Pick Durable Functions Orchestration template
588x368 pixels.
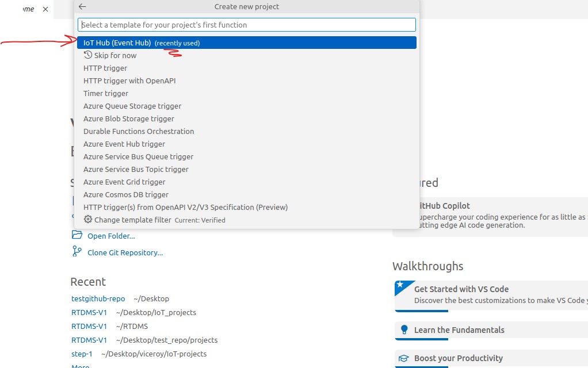pyautogui.click(x=247, y=132)
